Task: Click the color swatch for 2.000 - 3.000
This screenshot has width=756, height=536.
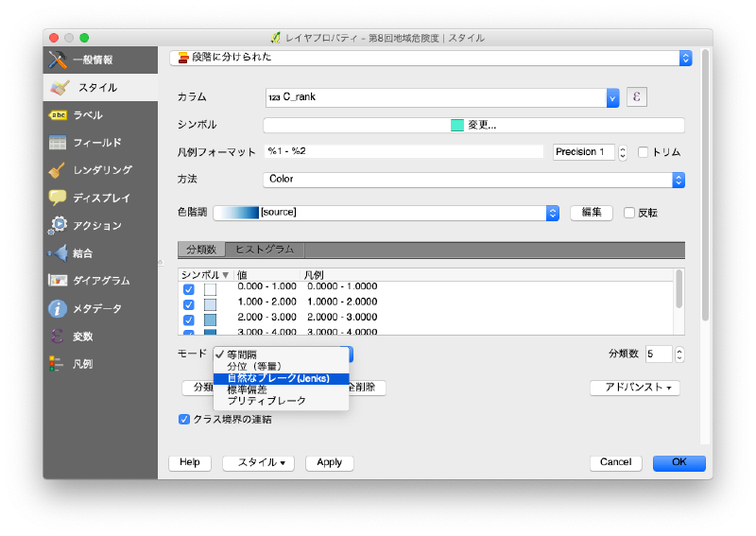Action: click(210, 320)
